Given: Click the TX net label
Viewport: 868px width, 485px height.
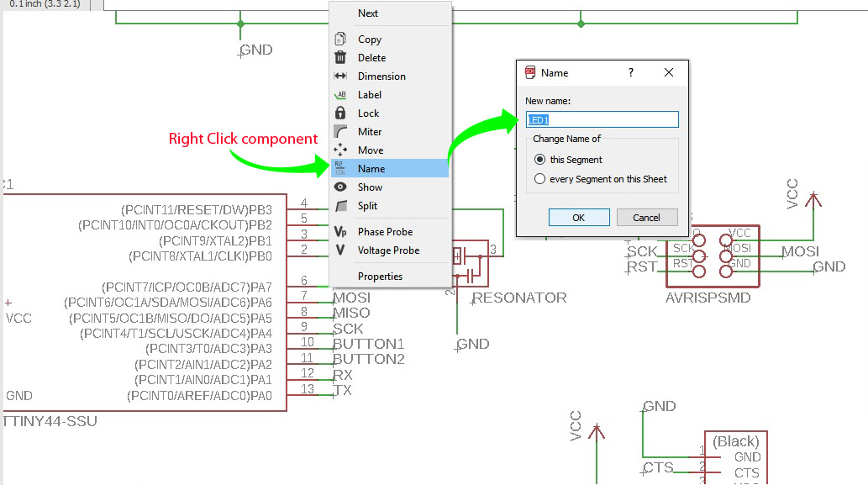Looking at the screenshot, I should tap(343, 390).
